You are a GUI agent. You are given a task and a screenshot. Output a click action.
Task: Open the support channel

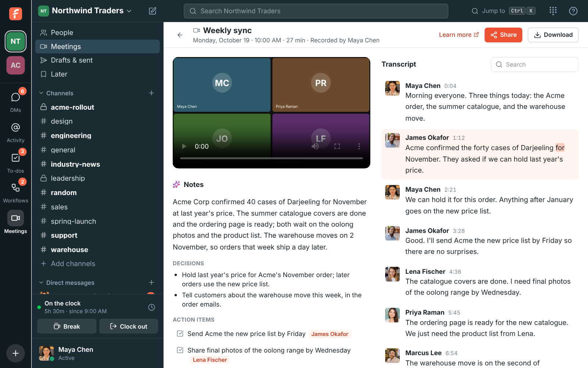[x=97, y=235]
